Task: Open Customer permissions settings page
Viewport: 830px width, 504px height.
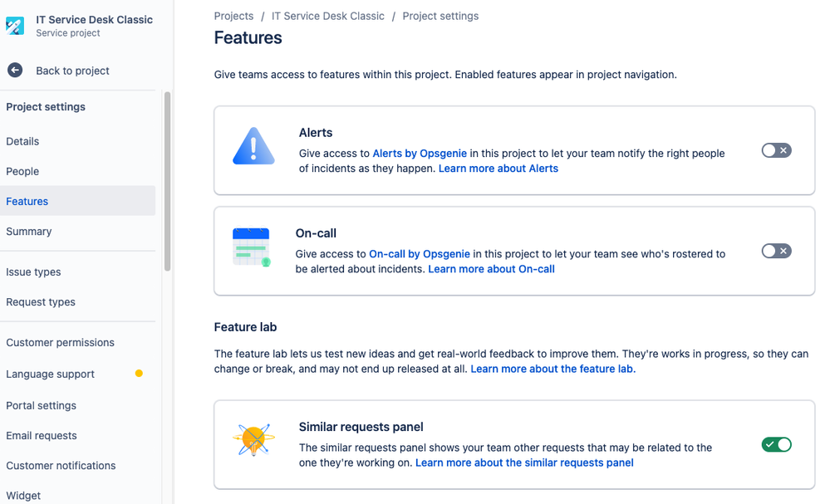Action: (x=60, y=342)
